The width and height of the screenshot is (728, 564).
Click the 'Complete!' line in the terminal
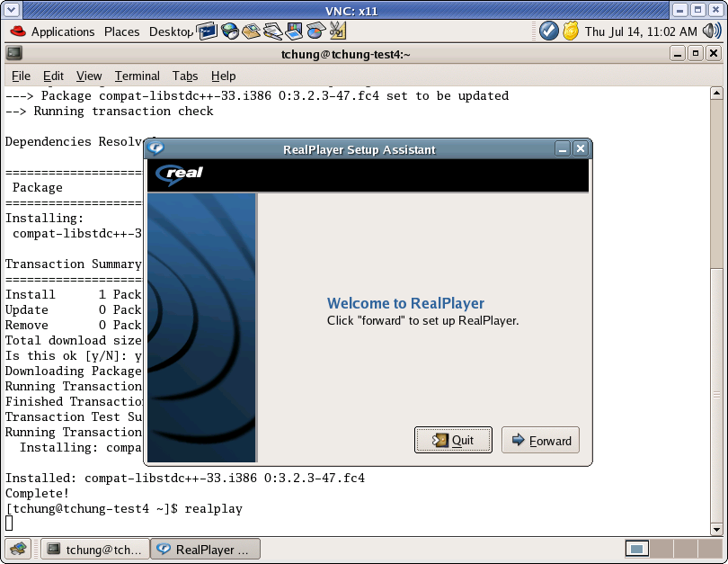point(37,493)
